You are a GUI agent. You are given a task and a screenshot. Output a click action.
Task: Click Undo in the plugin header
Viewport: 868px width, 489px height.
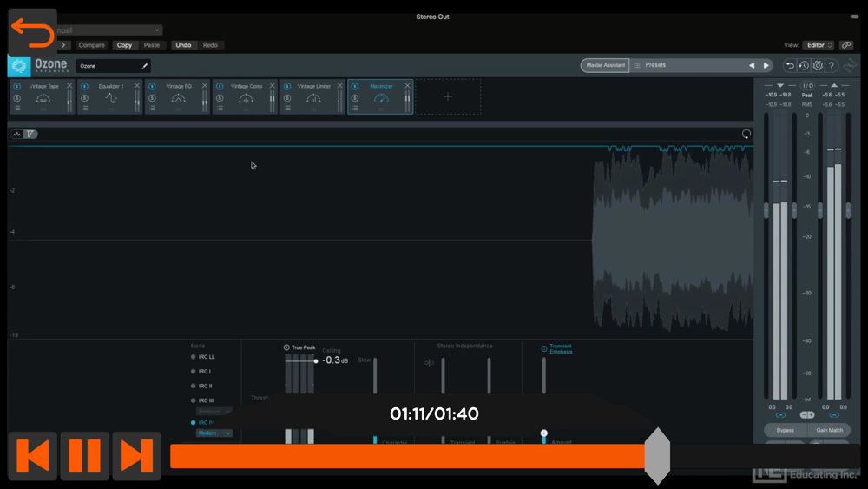point(183,45)
